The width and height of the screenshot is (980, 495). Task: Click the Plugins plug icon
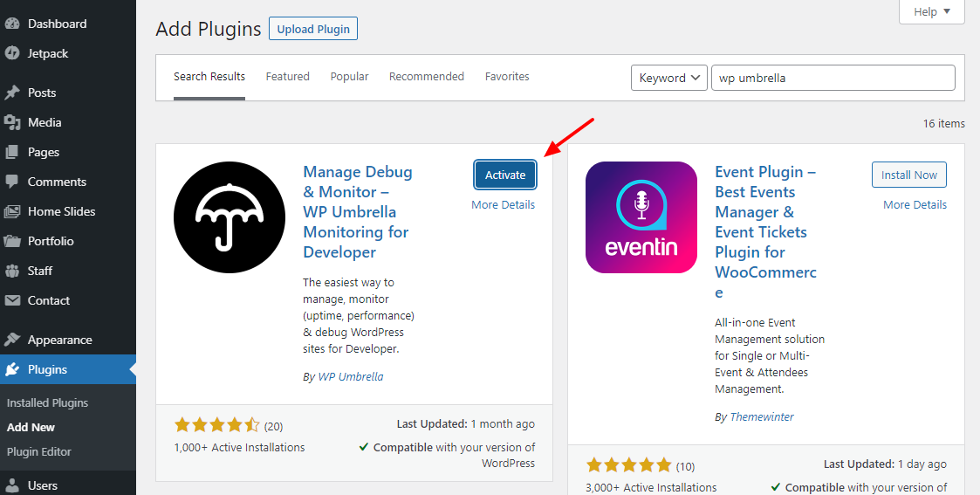pyautogui.click(x=12, y=369)
